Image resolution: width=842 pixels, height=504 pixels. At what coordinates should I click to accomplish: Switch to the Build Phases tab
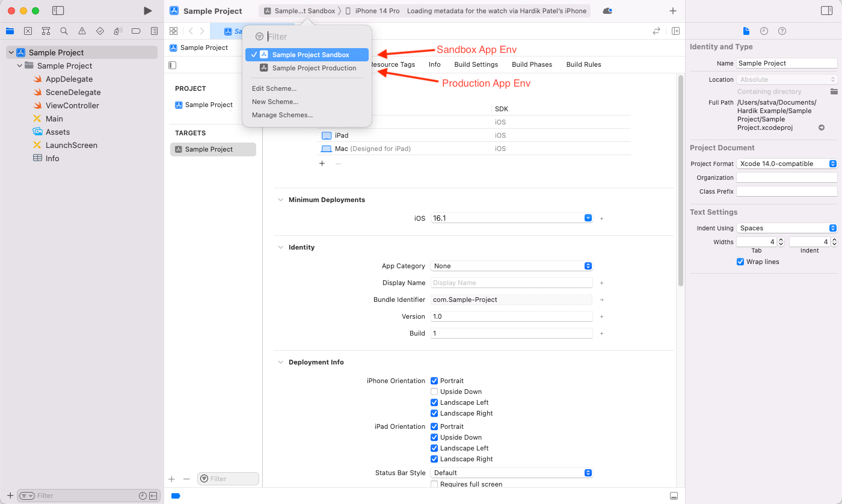[x=532, y=64]
